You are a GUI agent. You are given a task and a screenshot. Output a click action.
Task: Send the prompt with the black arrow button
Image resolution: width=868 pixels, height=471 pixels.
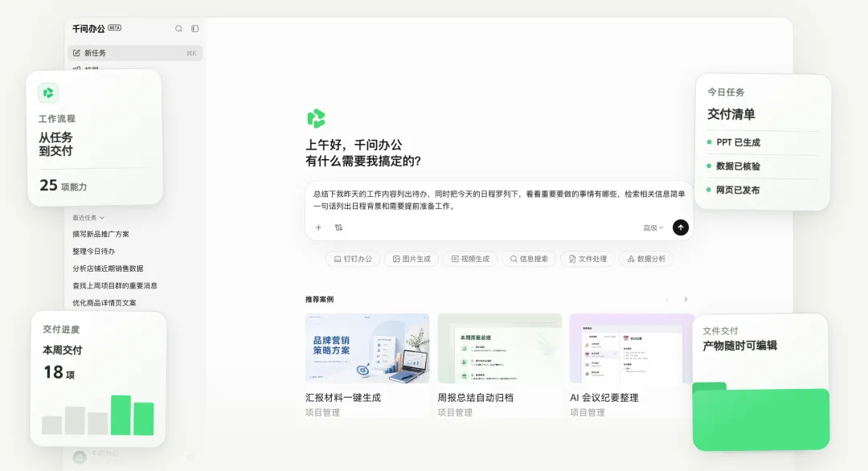click(681, 227)
